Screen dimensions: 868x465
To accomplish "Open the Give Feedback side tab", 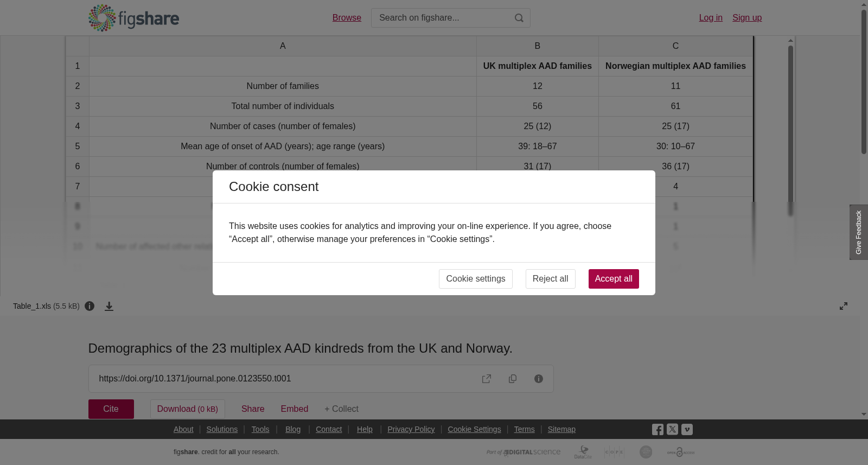I will pyautogui.click(x=859, y=232).
